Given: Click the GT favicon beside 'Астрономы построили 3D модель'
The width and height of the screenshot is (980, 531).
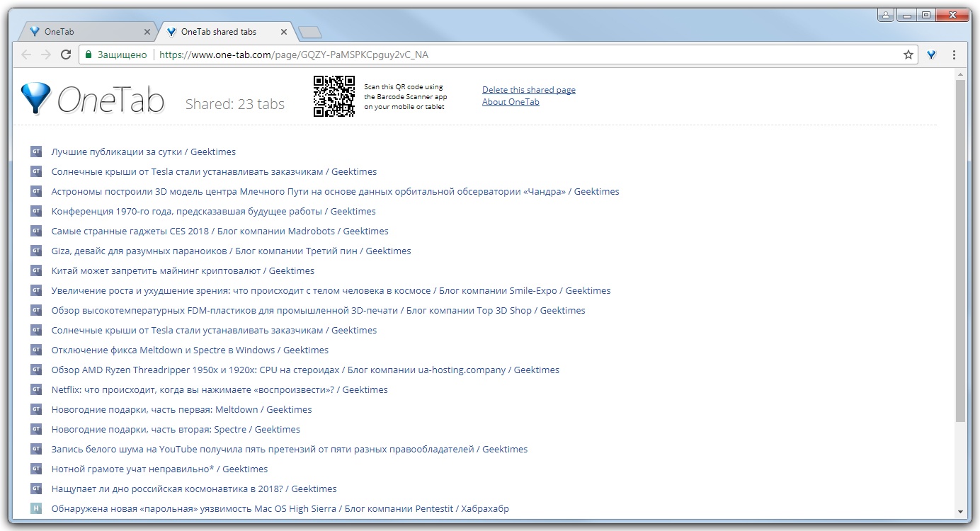Looking at the screenshot, I should tap(36, 191).
